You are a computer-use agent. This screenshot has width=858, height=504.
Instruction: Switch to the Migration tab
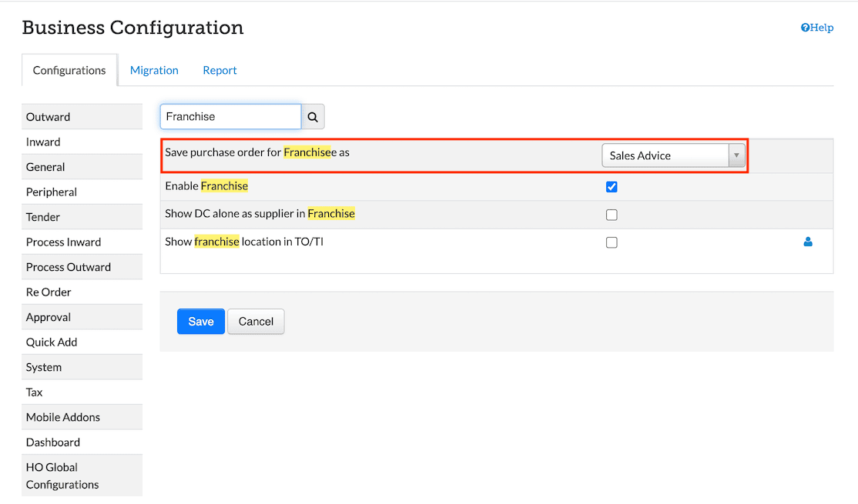tap(154, 70)
